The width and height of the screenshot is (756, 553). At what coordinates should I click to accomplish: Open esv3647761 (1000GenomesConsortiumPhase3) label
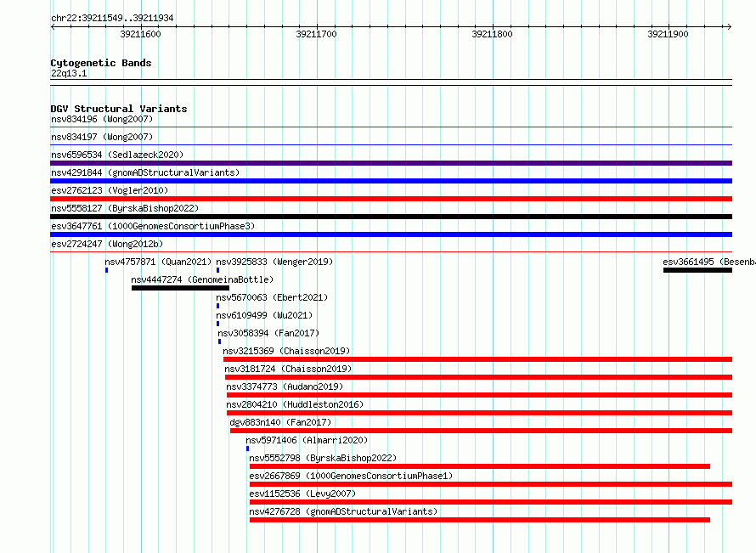[x=153, y=226]
